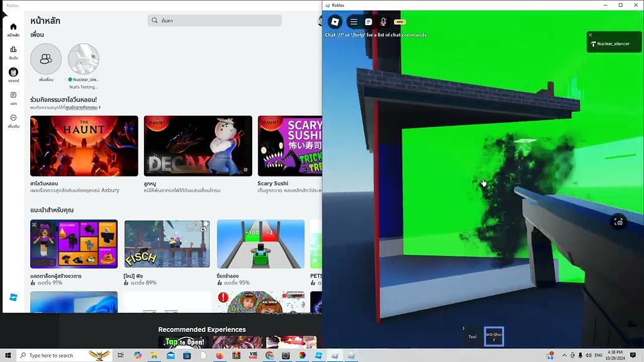Click the Add Friends circle button
This screenshot has height=362, width=644.
click(x=46, y=59)
